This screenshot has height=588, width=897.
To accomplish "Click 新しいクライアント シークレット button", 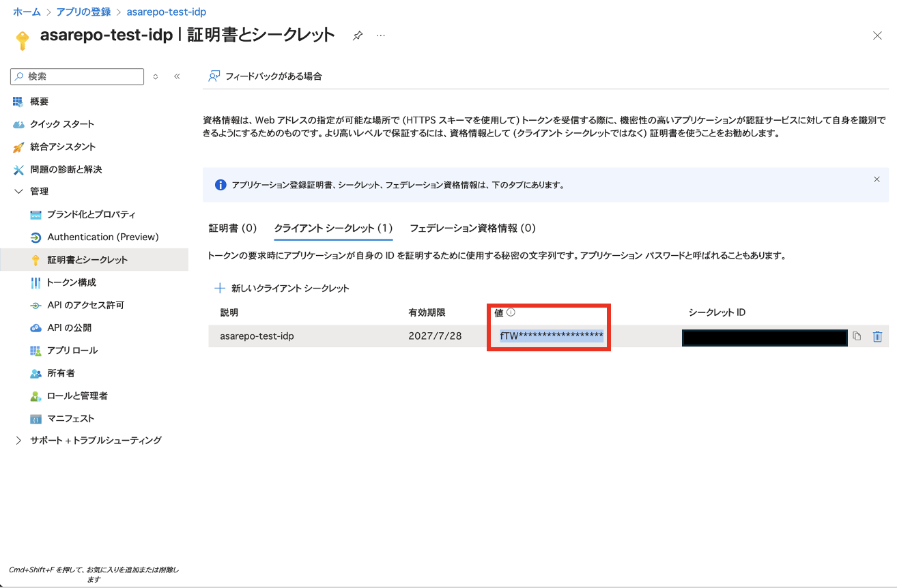I will click(x=282, y=289).
